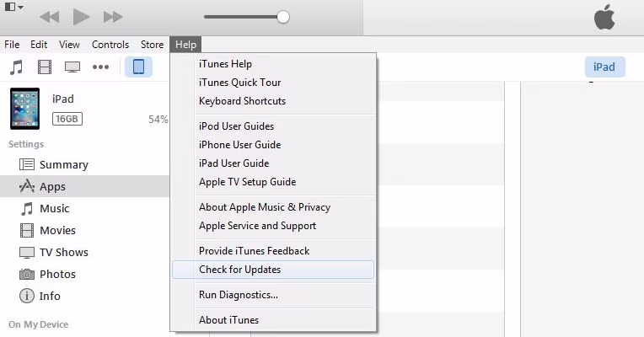Click the previous track rewind button

[50, 17]
